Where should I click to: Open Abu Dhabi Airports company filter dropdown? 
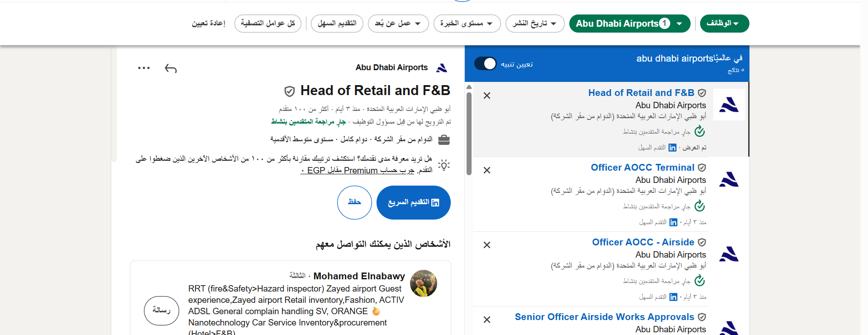pyautogui.click(x=630, y=24)
